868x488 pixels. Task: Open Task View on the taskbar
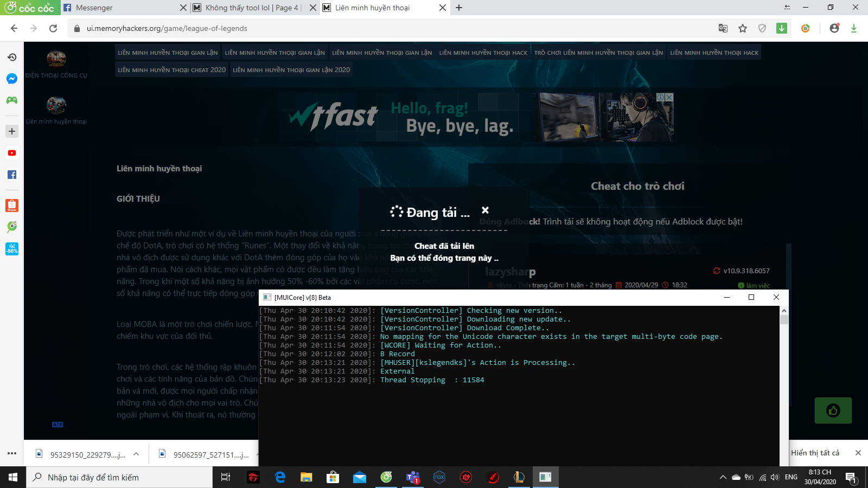coord(226,477)
